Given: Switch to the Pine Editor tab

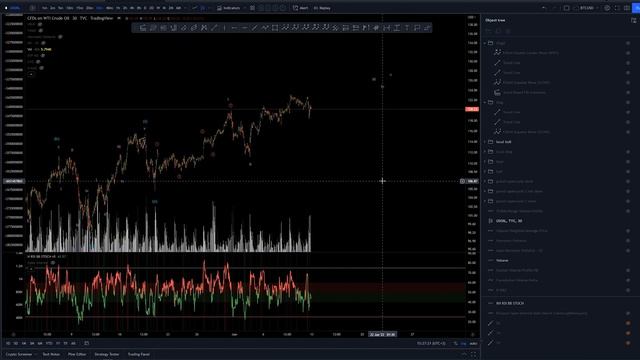Looking at the screenshot, I should click(77, 354).
